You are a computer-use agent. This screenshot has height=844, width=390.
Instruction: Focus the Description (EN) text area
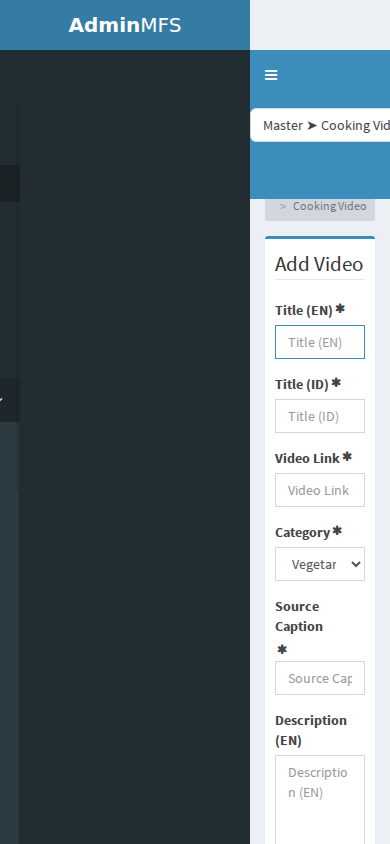click(320, 799)
